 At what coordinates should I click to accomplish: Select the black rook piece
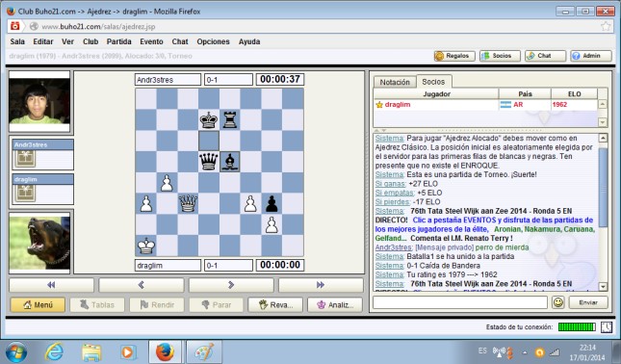pyautogui.click(x=230, y=119)
